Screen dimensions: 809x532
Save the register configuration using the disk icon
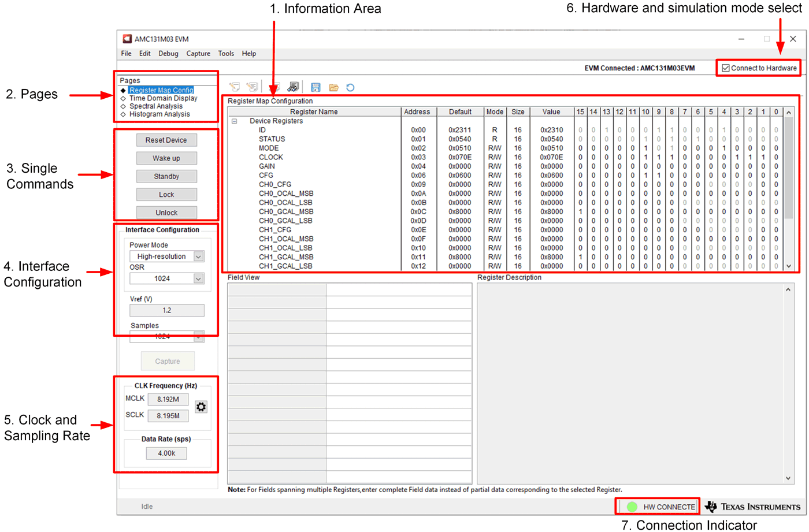[316, 87]
